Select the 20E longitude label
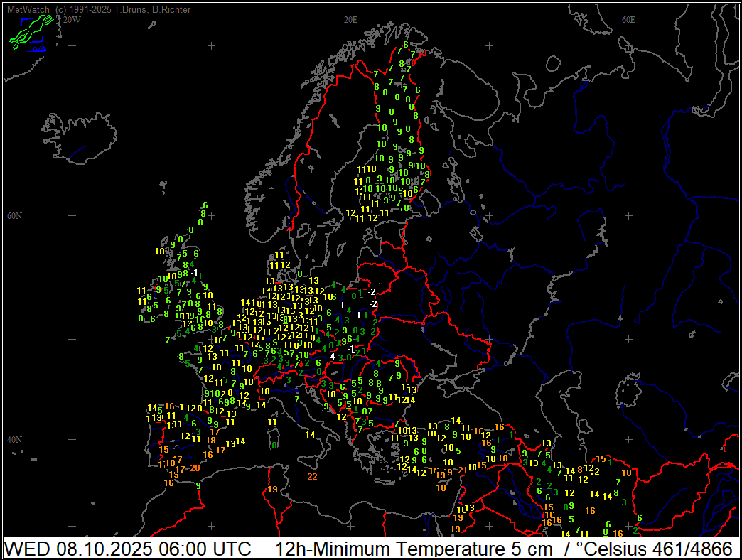 (x=350, y=20)
